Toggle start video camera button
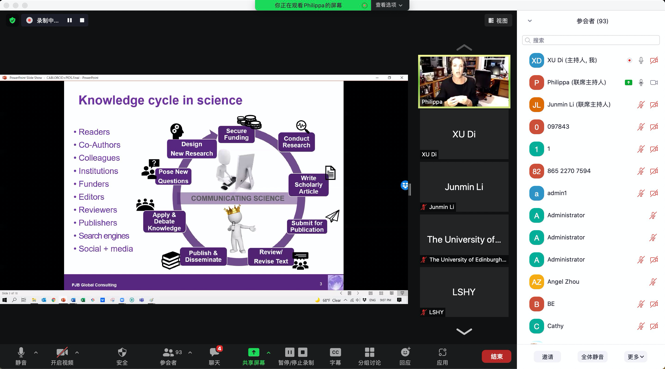The width and height of the screenshot is (665, 369). (62, 352)
